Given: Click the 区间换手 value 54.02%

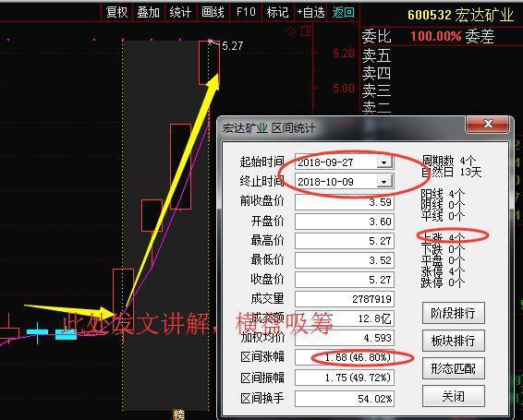Looking at the screenshot, I should (345, 399).
